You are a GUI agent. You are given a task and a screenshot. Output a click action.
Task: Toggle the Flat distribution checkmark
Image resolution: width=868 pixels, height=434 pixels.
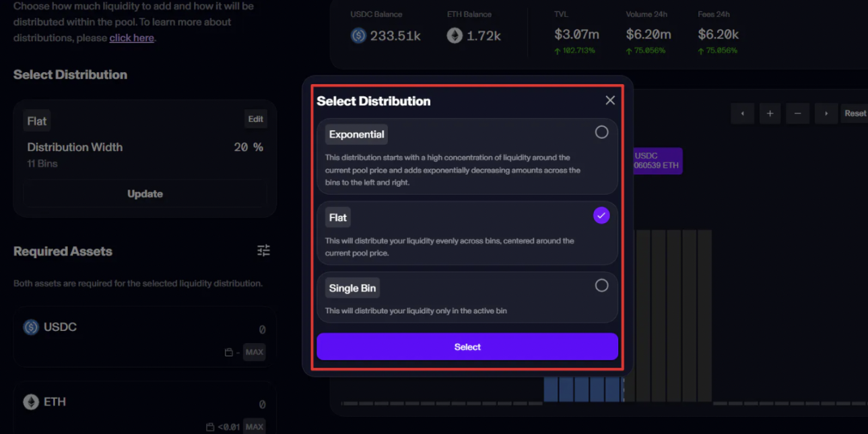tap(601, 216)
